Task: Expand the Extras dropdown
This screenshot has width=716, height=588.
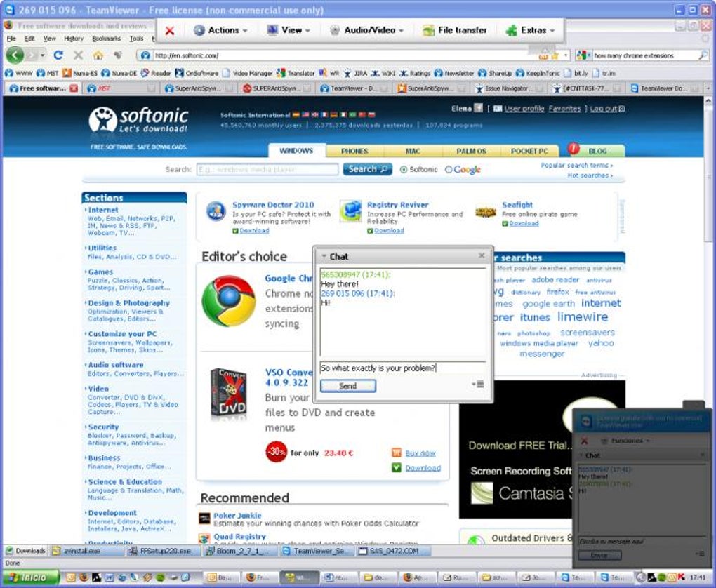Action: tap(530, 30)
